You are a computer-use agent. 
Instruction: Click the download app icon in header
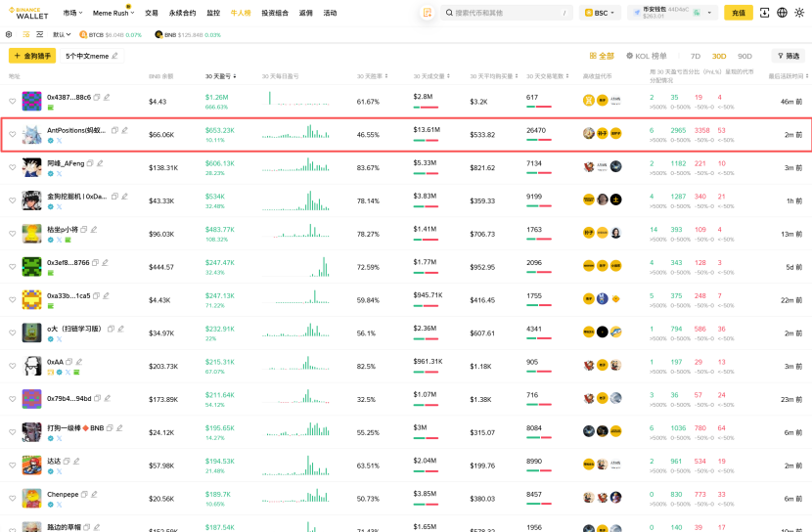(764, 13)
